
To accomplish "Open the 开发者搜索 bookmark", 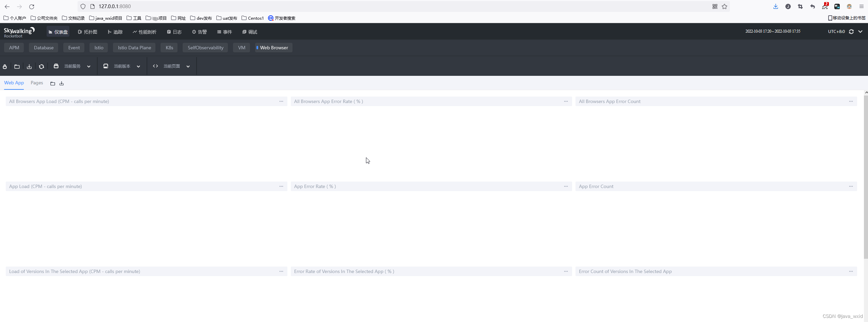I will click(x=282, y=18).
